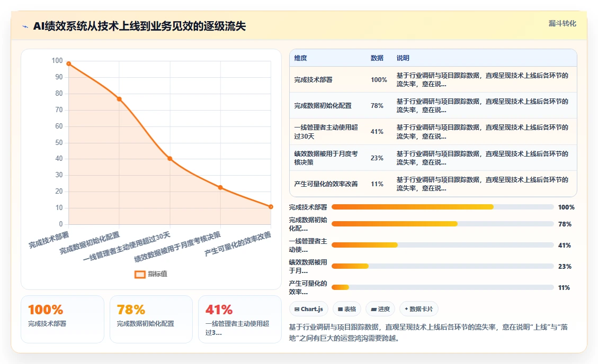598x364 pixels.
Task: Click the 11% progress bar
Action: [442, 287]
